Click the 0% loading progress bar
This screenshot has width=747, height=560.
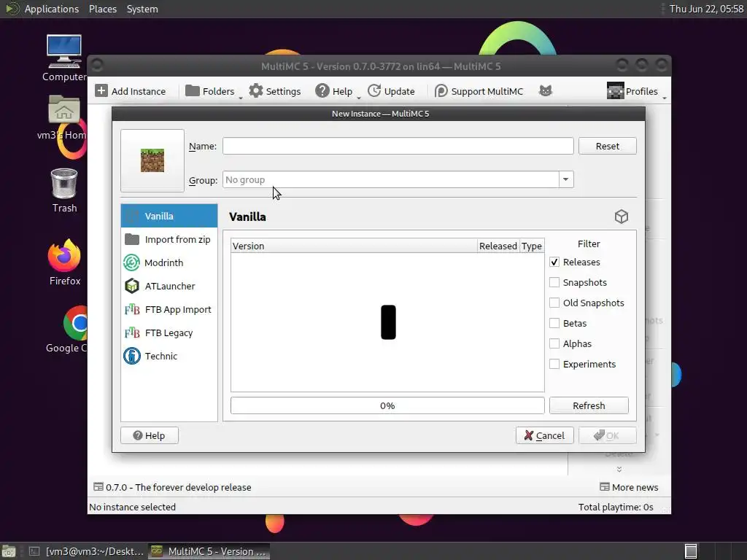pos(387,405)
